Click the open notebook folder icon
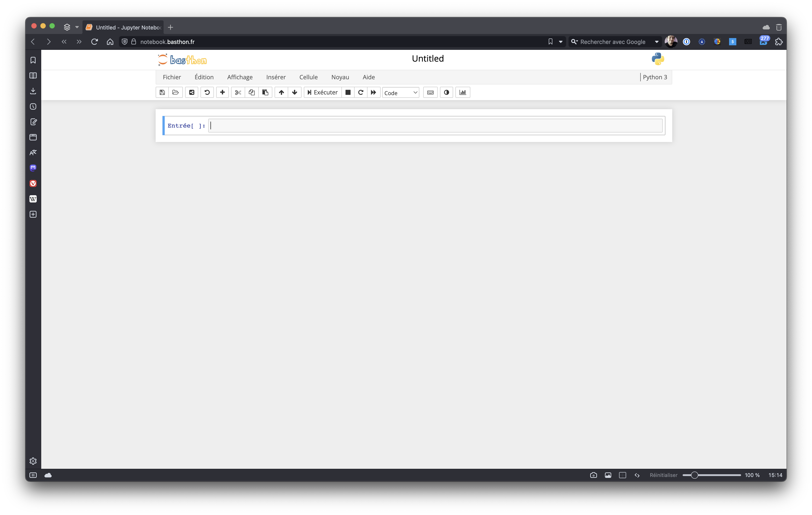Viewport: 812px width, 515px height. 175,92
